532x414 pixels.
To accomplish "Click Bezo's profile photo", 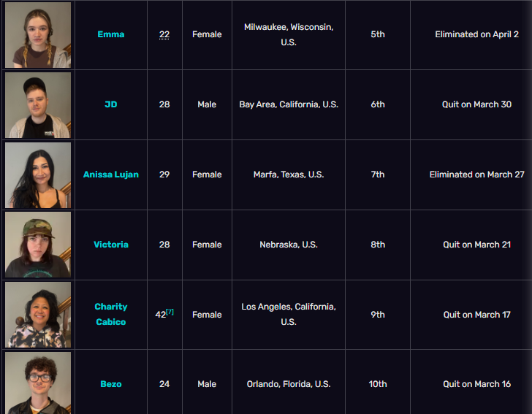I will tap(38, 383).
